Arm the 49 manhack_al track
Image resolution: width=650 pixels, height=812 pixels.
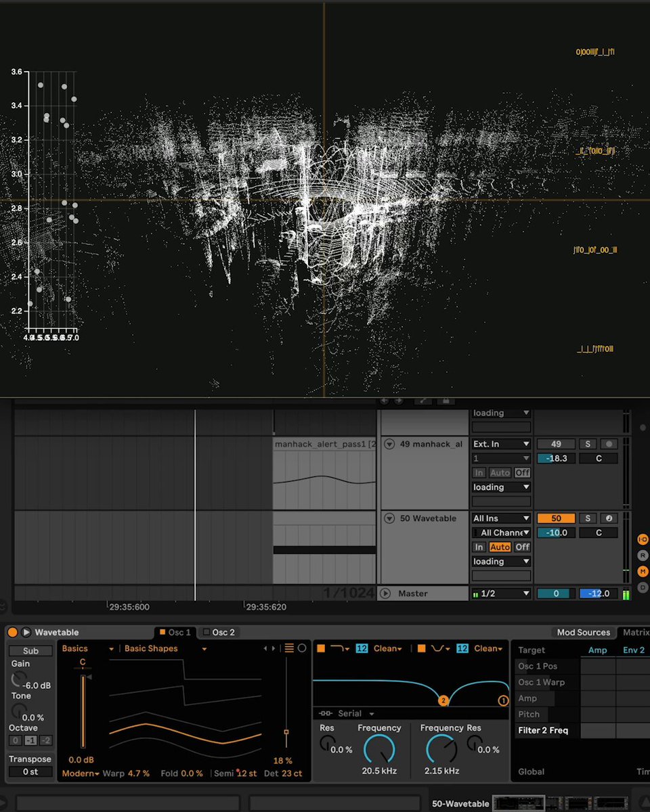coord(609,444)
